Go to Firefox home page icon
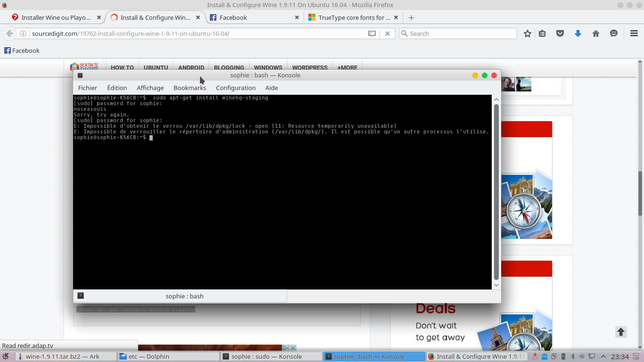This screenshot has height=362, width=644. click(596, 33)
